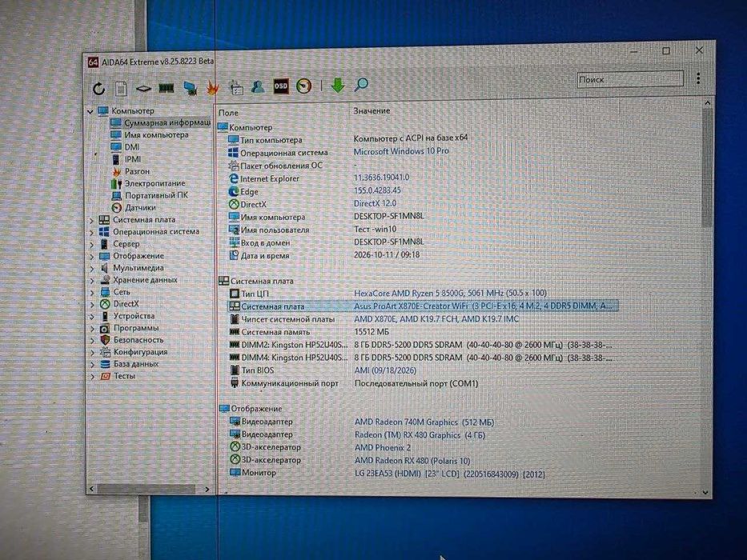Click the AMD Phoenix 2 link

383,448
